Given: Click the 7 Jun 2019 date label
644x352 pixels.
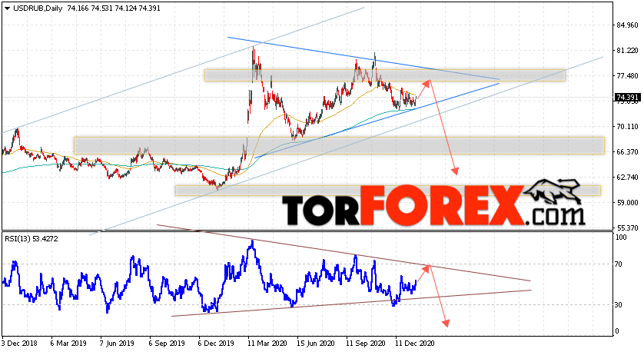Looking at the screenshot, I should click(118, 343).
